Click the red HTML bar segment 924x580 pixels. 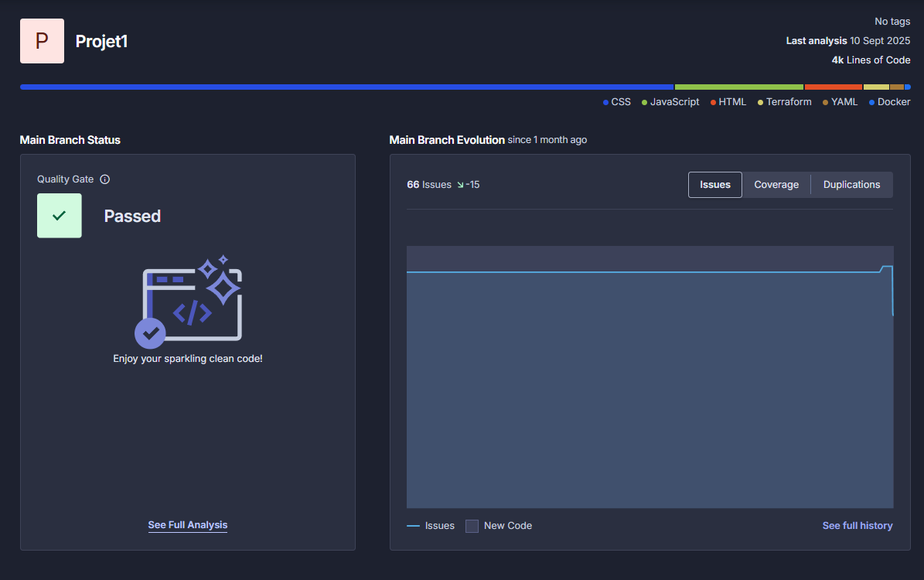833,87
